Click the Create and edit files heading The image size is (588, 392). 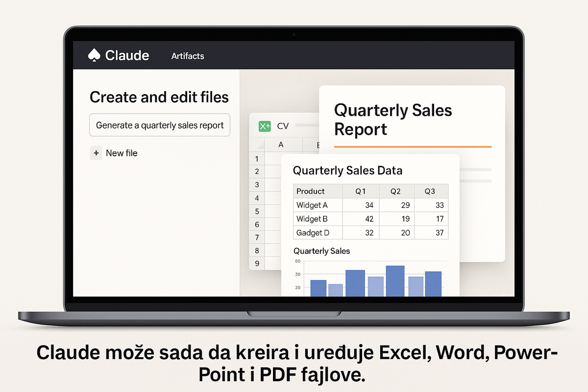pyautogui.click(x=159, y=97)
